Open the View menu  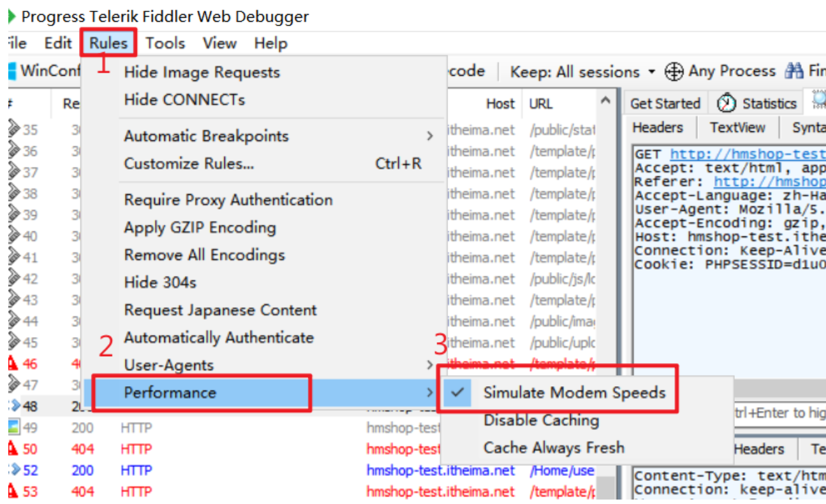(220, 43)
